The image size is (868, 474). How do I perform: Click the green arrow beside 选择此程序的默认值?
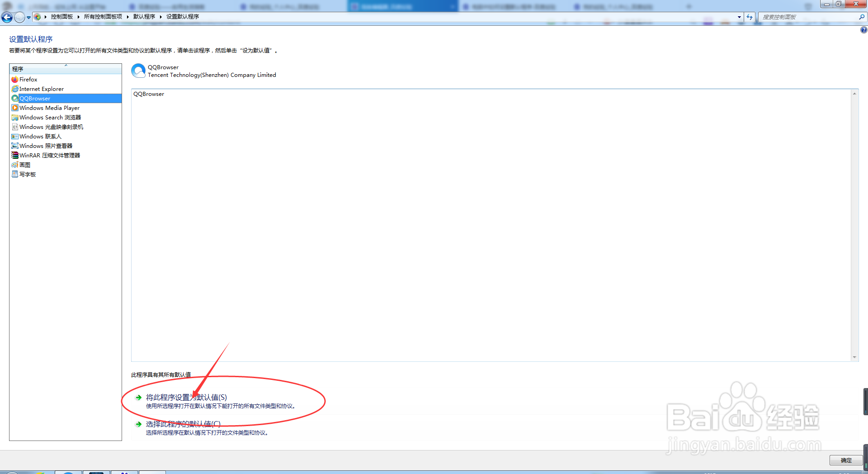coord(139,424)
